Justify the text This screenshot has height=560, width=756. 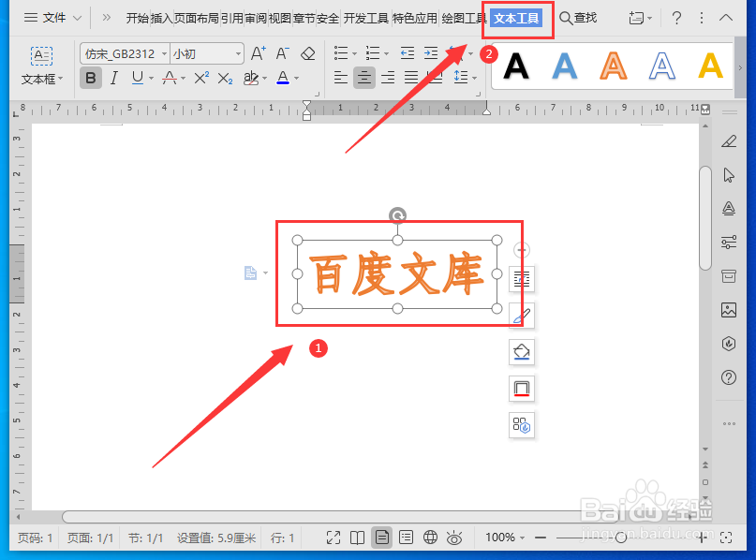pos(411,77)
